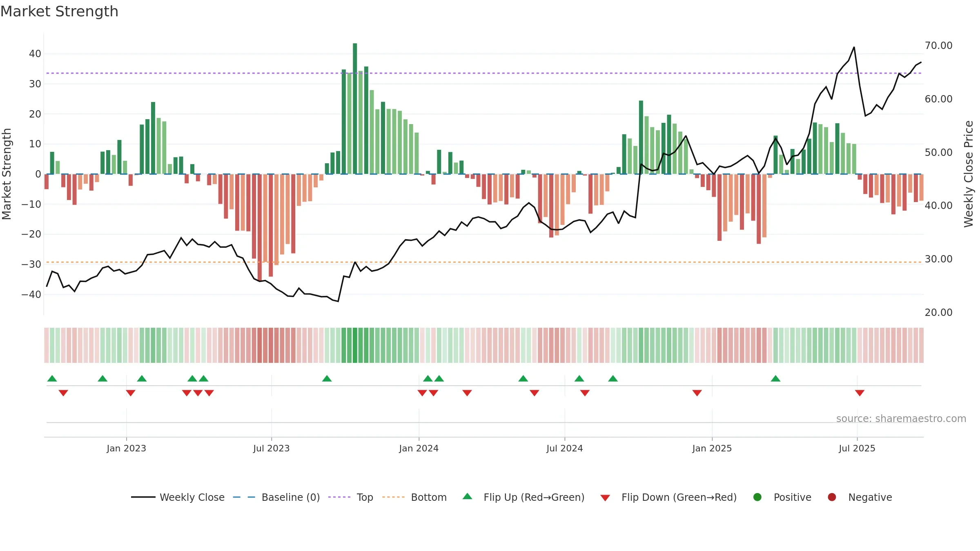Screen dimensions: 980x551
Task: Click the flip-down marker right after Jan 2023
Action: pyautogui.click(x=131, y=393)
